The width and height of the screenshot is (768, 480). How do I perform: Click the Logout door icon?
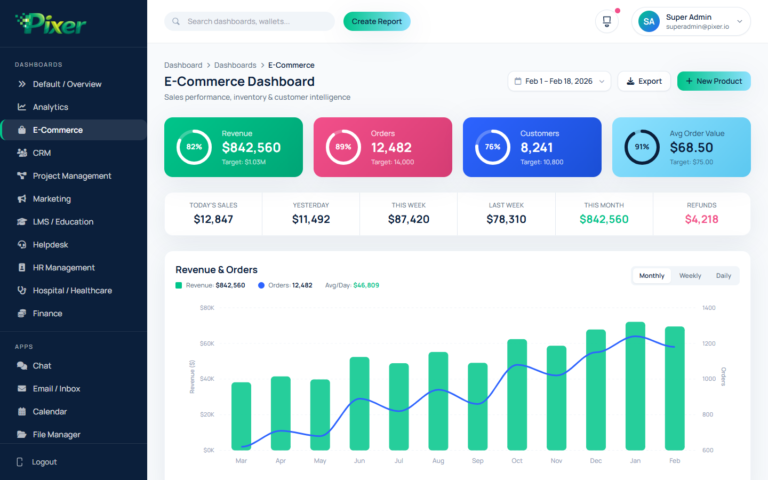(x=20, y=462)
